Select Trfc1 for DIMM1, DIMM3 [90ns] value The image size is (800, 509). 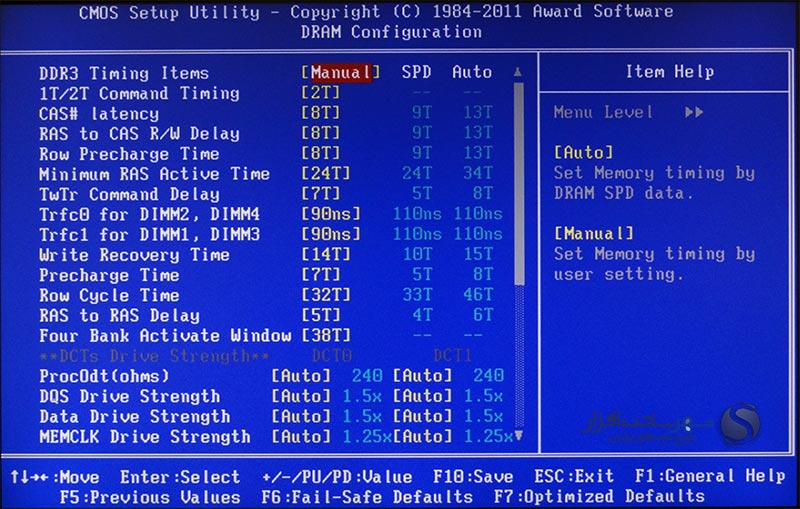(331, 234)
